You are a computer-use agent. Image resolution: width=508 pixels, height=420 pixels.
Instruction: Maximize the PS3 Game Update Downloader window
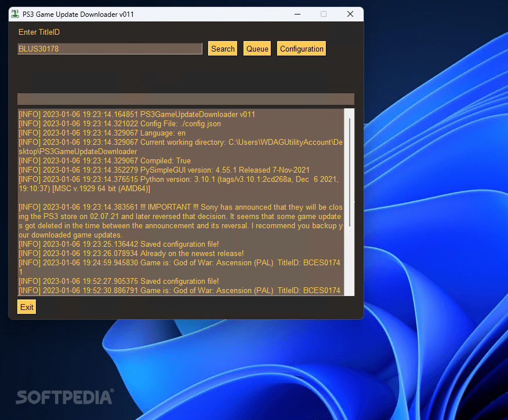[x=324, y=14]
